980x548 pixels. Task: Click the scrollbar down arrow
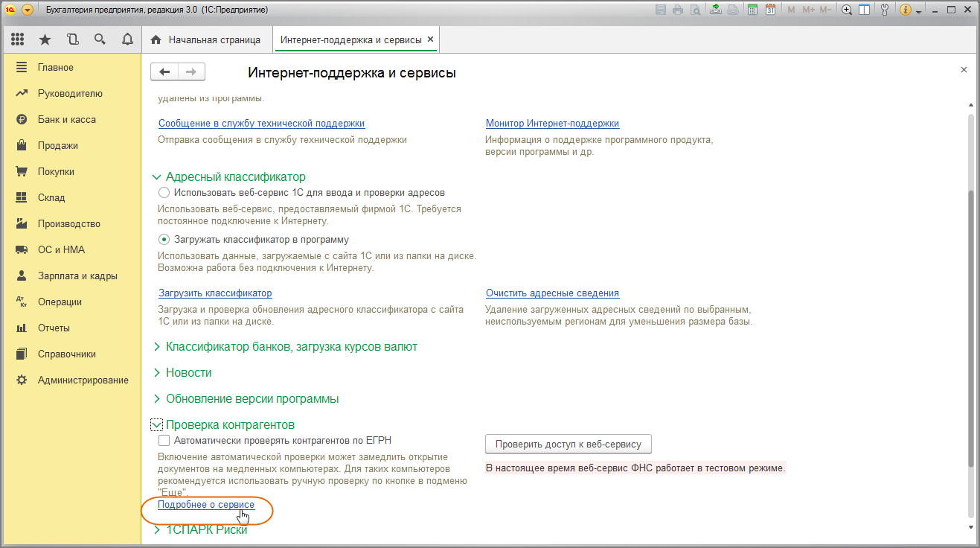click(x=970, y=527)
